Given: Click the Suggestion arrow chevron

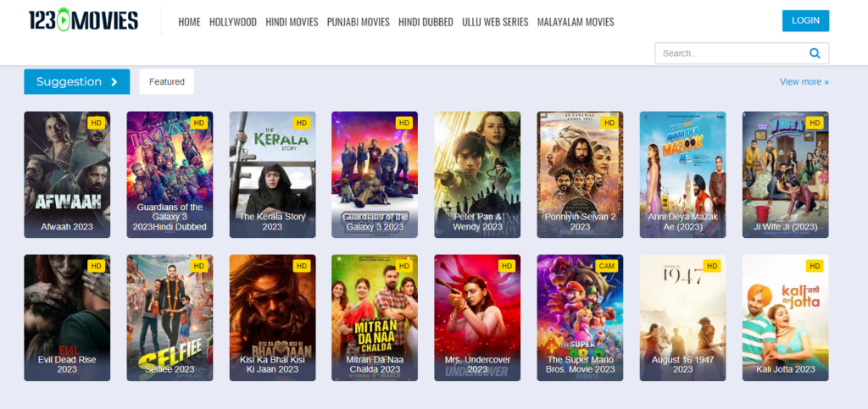Looking at the screenshot, I should click(x=114, y=82).
